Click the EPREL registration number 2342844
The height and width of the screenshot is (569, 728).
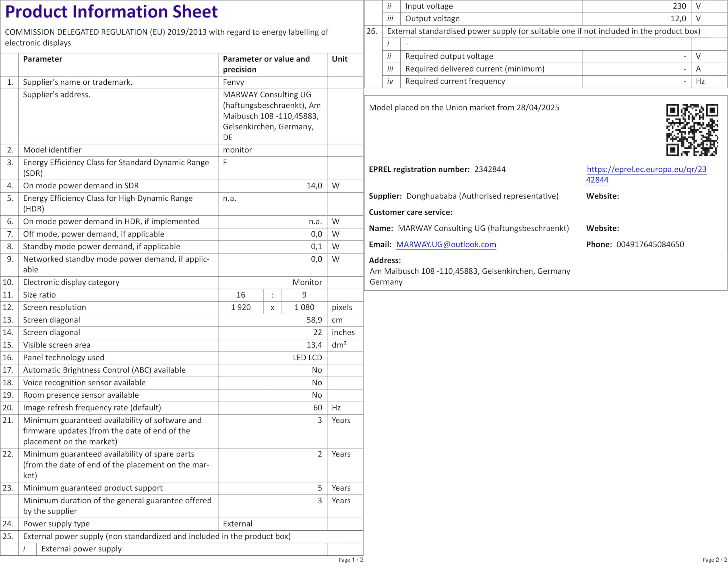point(490,170)
